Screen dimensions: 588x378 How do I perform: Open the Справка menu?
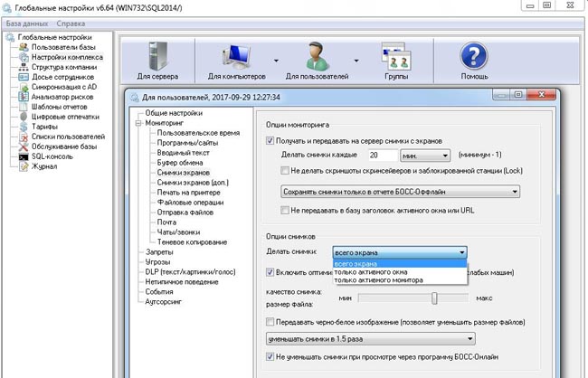71,24
